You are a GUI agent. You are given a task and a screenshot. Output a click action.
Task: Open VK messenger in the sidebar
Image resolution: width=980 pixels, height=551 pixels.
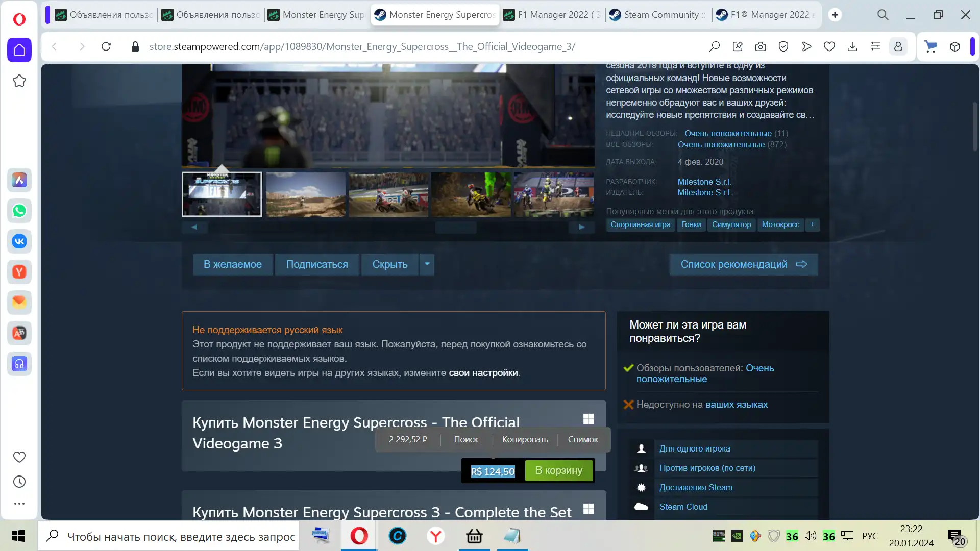pos(19,241)
